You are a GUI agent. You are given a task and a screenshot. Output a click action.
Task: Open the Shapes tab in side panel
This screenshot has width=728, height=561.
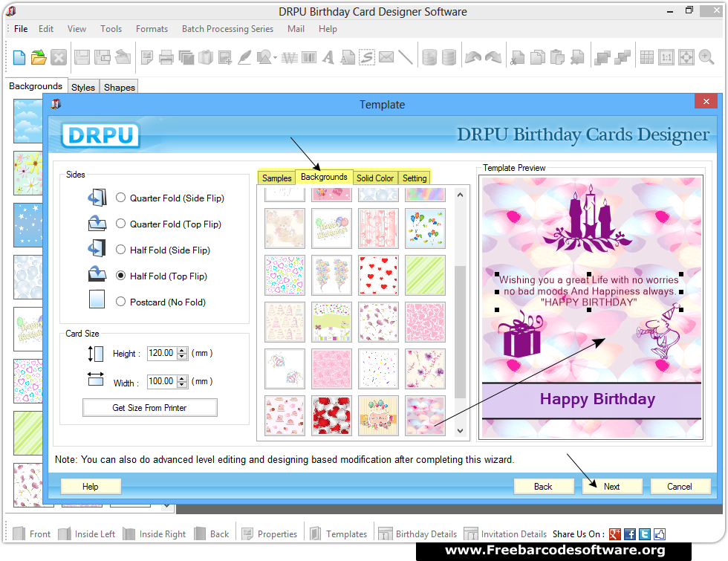coord(120,88)
